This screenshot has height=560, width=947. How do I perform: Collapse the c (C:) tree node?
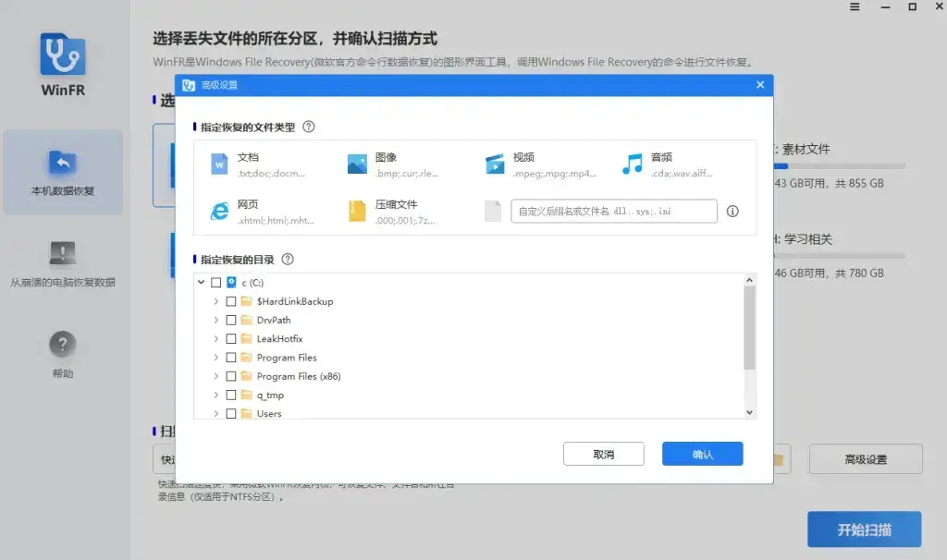coord(202,283)
